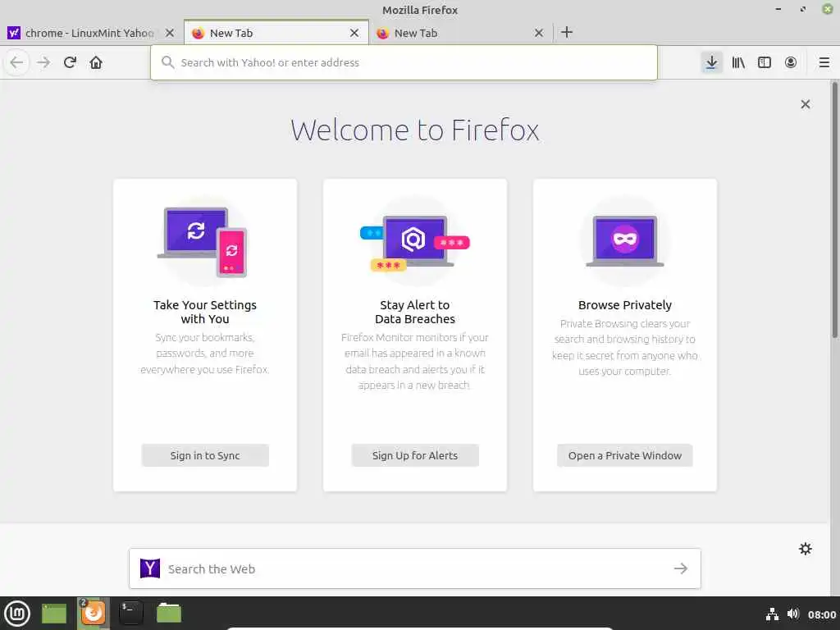Click the Browse Privately heading
This screenshot has width=840, height=630.
click(624, 305)
